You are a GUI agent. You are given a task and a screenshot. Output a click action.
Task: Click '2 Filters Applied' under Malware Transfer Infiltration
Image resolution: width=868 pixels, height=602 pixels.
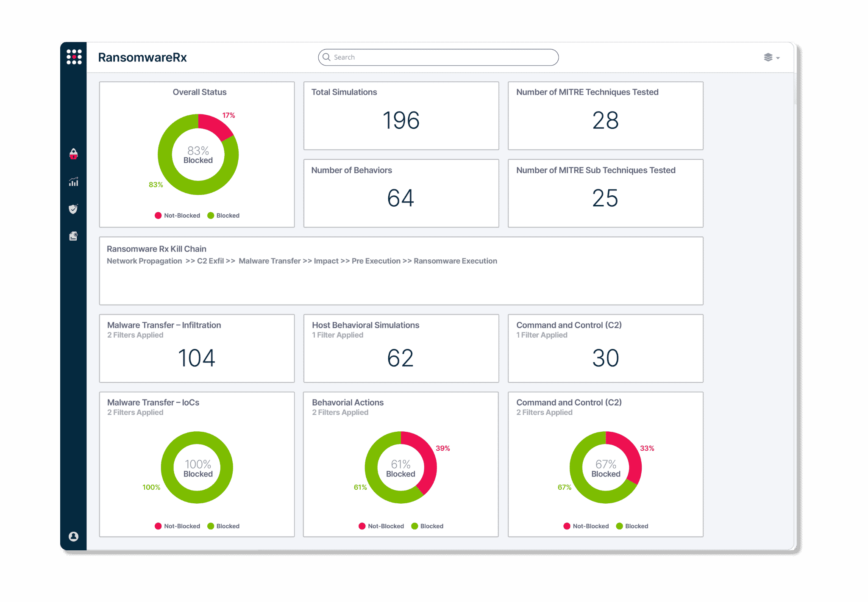coord(135,335)
